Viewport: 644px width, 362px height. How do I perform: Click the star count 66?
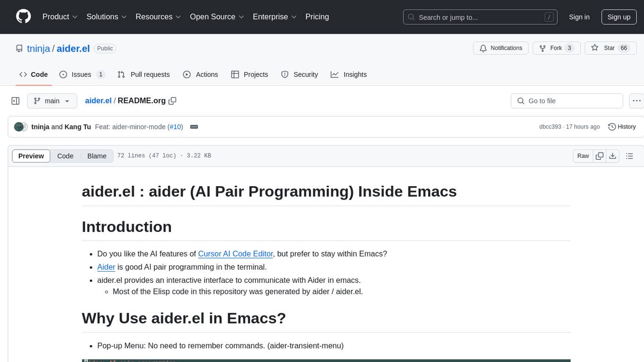[x=624, y=48]
